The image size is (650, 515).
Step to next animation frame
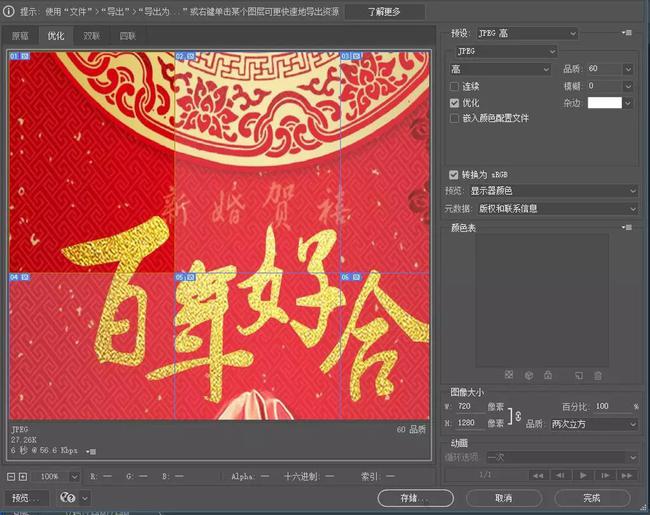point(605,475)
